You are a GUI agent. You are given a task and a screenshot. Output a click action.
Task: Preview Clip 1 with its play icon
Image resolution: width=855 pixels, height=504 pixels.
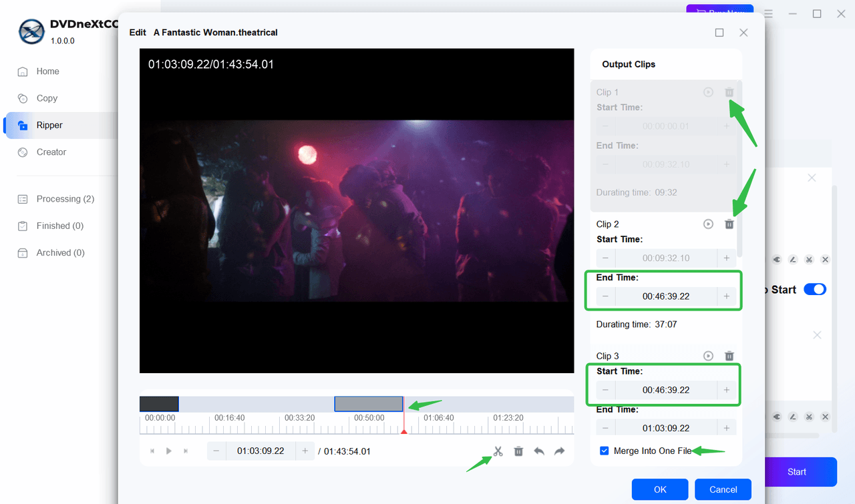point(709,92)
